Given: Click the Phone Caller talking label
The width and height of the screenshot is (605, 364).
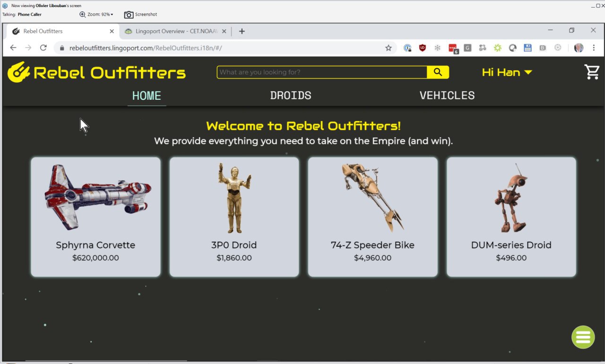Looking at the screenshot, I should point(29,15).
